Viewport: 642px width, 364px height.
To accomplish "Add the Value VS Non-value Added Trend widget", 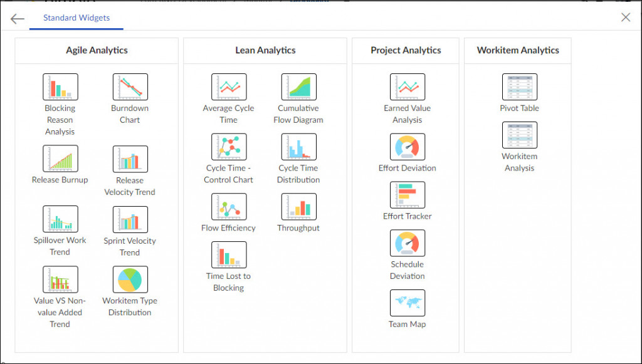I will tap(60, 279).
